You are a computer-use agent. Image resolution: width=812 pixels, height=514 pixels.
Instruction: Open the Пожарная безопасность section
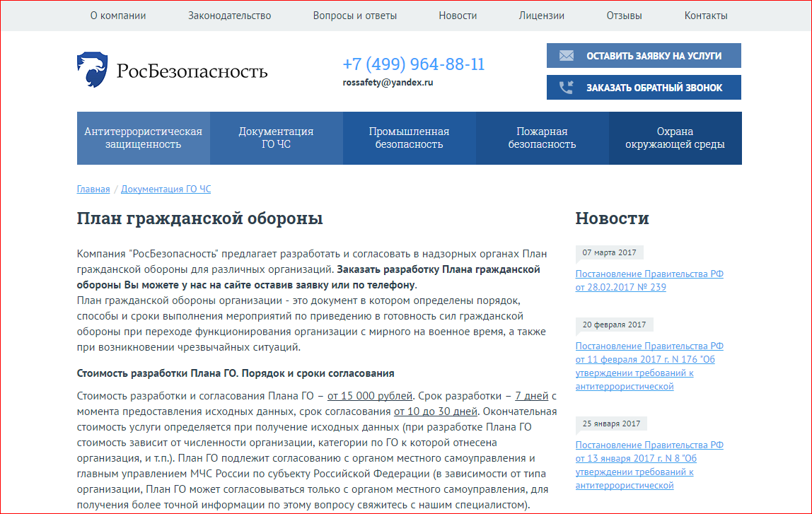point(542,138)
